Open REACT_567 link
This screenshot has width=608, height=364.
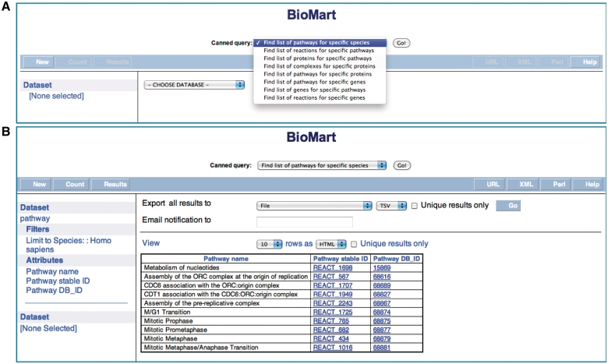pos(331,277)
